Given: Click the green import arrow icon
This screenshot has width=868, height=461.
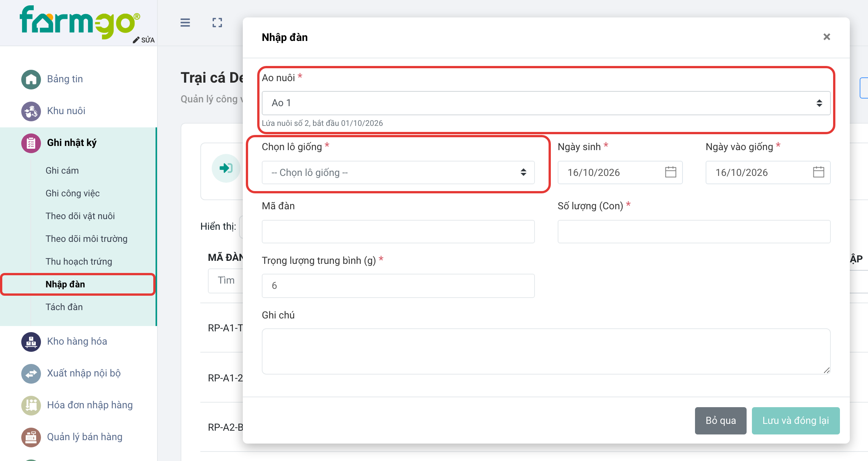Looking at the screenshot, I should [226, 168].
